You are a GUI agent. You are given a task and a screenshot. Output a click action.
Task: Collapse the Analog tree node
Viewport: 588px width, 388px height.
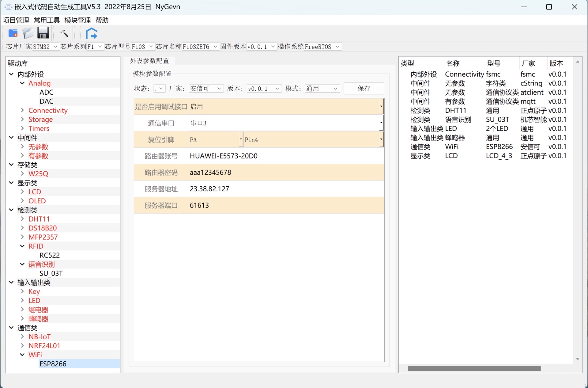coord(22,83)
